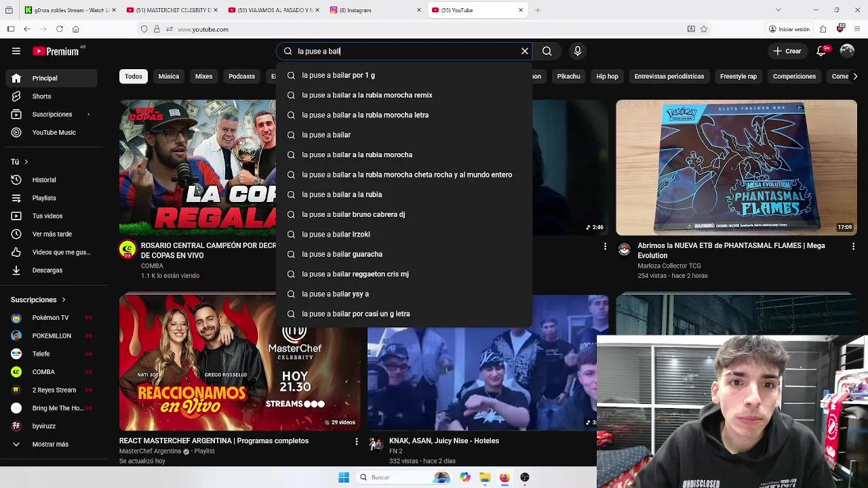Select the Freestyle rap chip
Viewport: 868px width, 488px height.
(x=738, y=77)
